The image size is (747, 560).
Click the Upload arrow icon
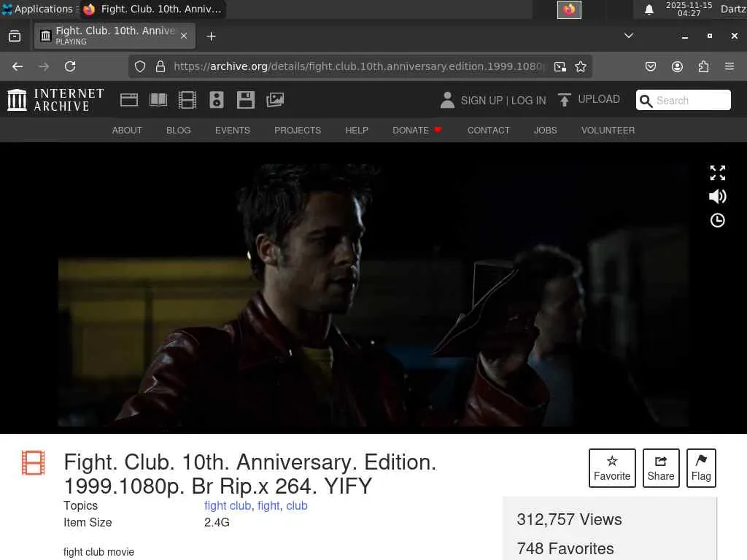pos(564,100)
